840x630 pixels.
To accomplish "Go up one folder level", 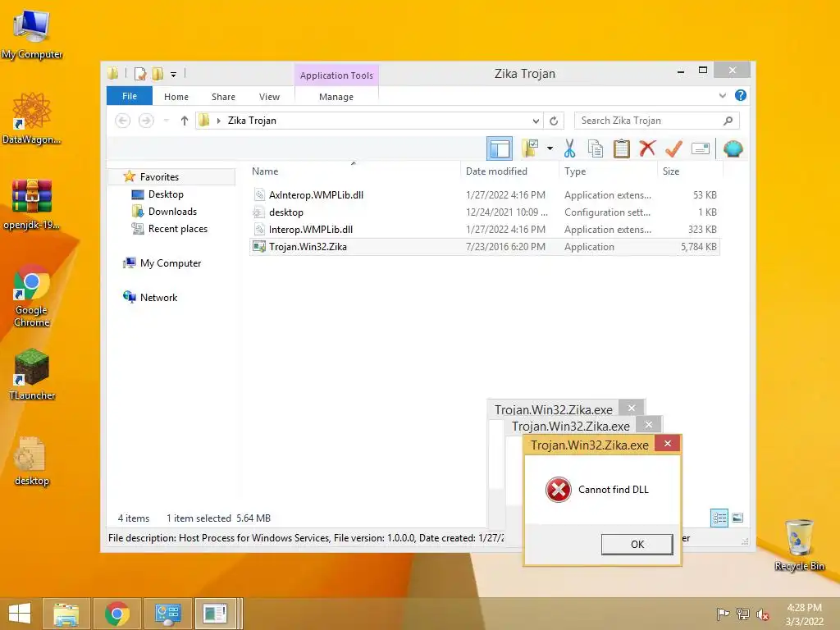I will [185, 121].
